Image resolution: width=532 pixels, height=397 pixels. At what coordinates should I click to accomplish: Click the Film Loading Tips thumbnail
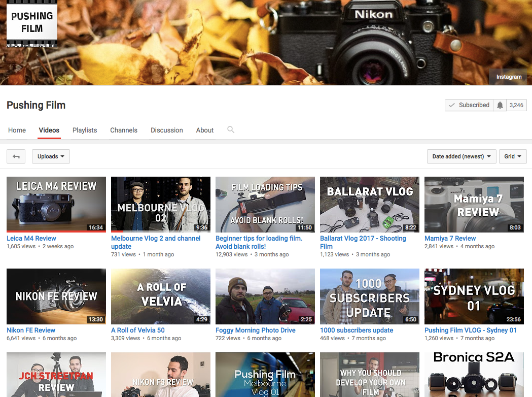(265, 205)
